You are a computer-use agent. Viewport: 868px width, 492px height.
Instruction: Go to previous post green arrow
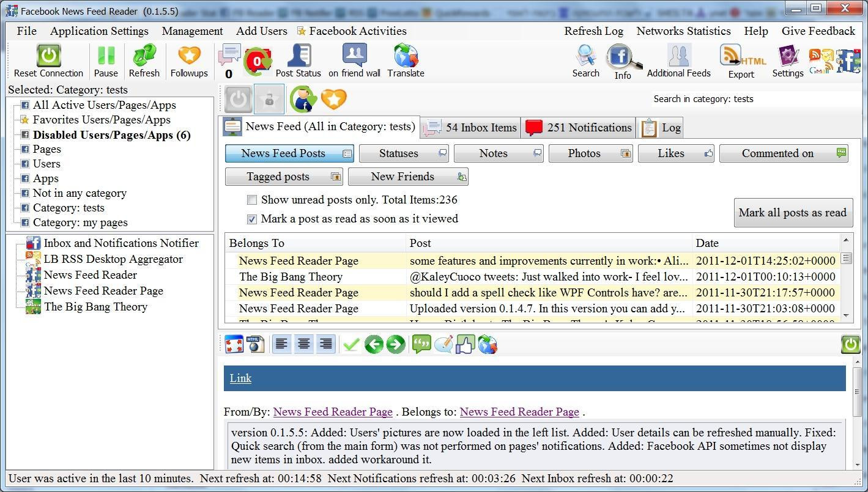click(374, 345)
